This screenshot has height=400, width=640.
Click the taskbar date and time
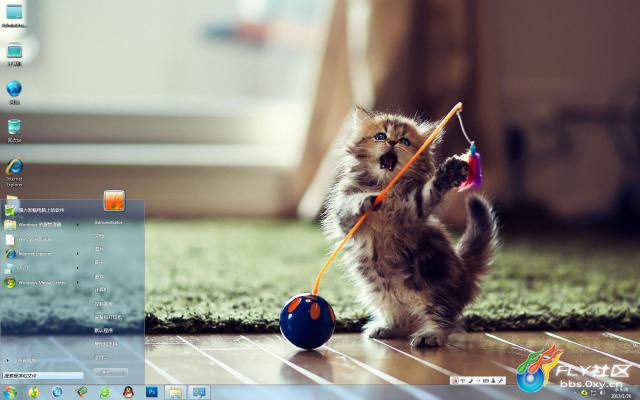621,393
